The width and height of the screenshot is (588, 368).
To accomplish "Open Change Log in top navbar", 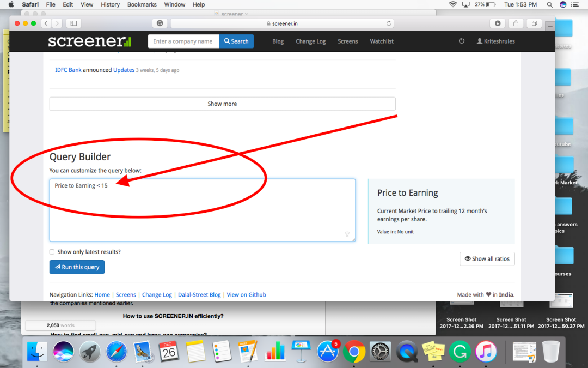I will [311, 41].
